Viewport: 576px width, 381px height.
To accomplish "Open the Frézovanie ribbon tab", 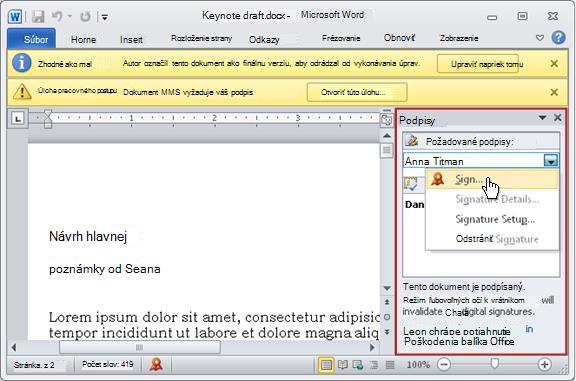I will 341,38.
